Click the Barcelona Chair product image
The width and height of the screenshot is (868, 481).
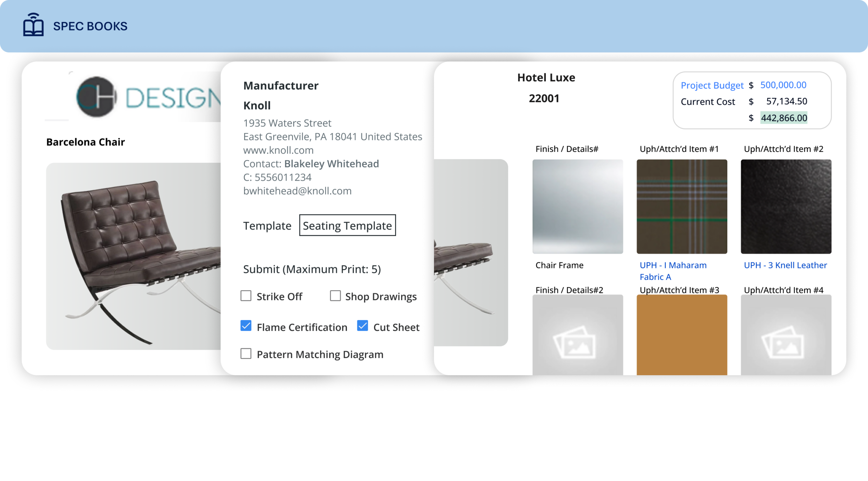(x=133, y=257)
